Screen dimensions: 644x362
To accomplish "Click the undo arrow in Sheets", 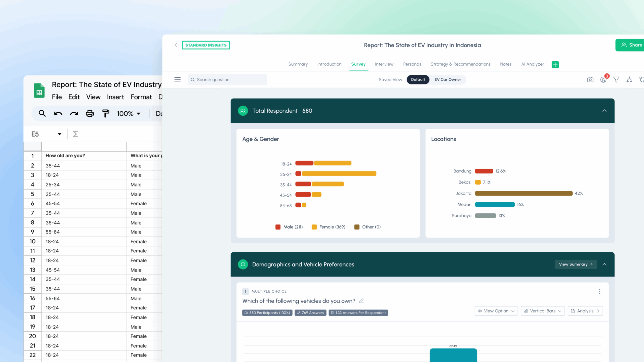I will coord(58,114).
